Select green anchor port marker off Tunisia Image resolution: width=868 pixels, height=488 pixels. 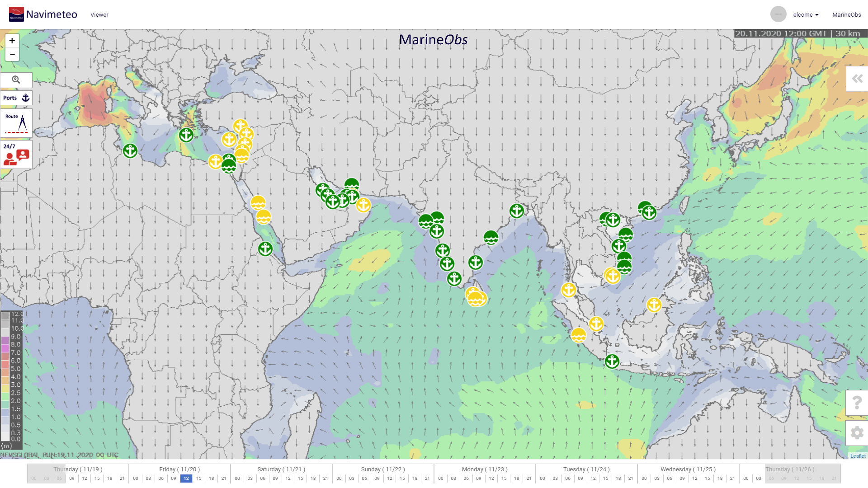130,151
